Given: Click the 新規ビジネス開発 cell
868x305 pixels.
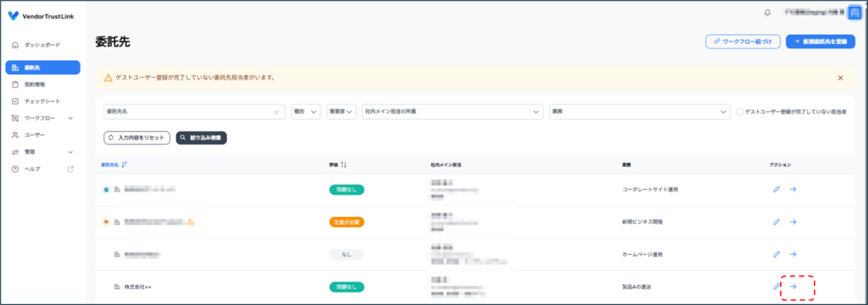Looking at the screenshot, I should (643, 222).
